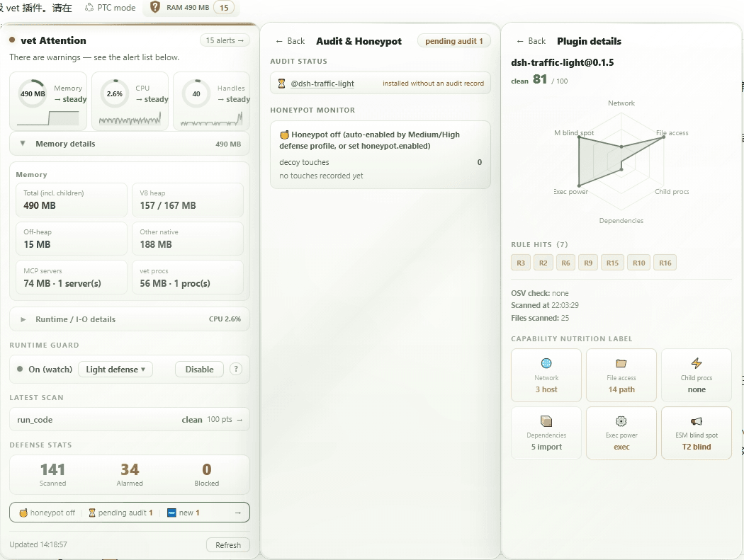Screen dimensions: 744x560
Task: Select rule hit R3
Action: (521, 263)
